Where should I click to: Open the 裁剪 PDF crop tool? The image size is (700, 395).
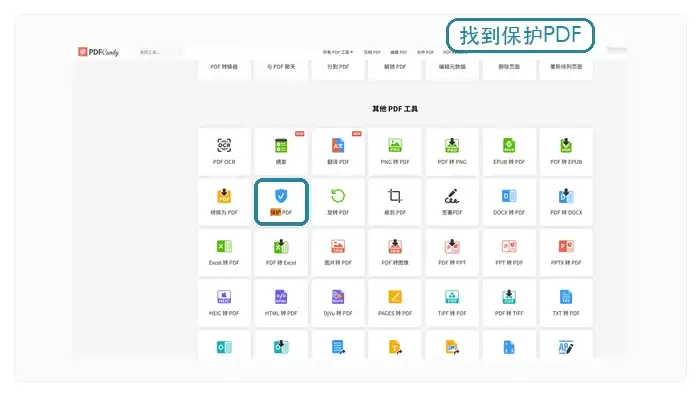(x=395, y=202)
